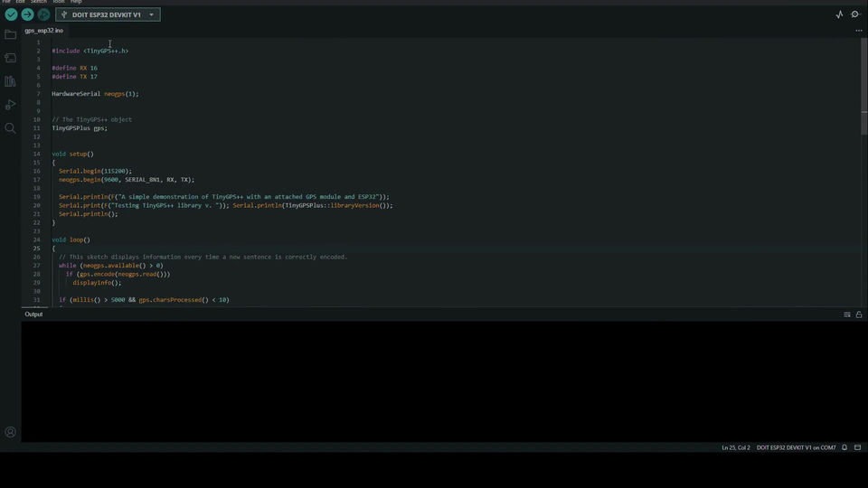Click the 'Serial.begin(115200);' line

pos(95,171)
